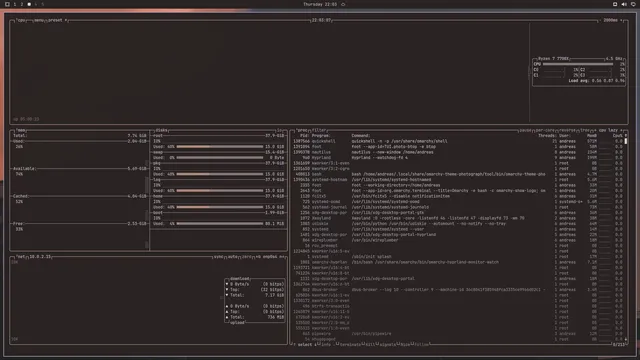Toggle process tree view
Screen dimensions: 640x360
(585, 130)
